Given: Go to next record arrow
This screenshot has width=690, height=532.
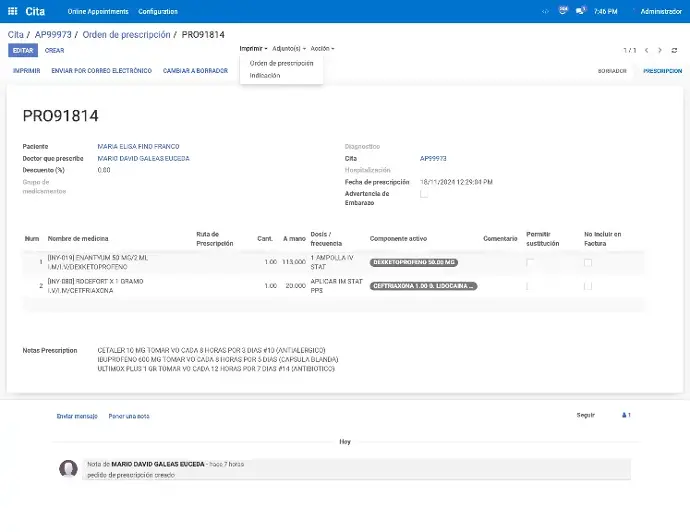Looking at the screenshot, I should tap(659, 49).
